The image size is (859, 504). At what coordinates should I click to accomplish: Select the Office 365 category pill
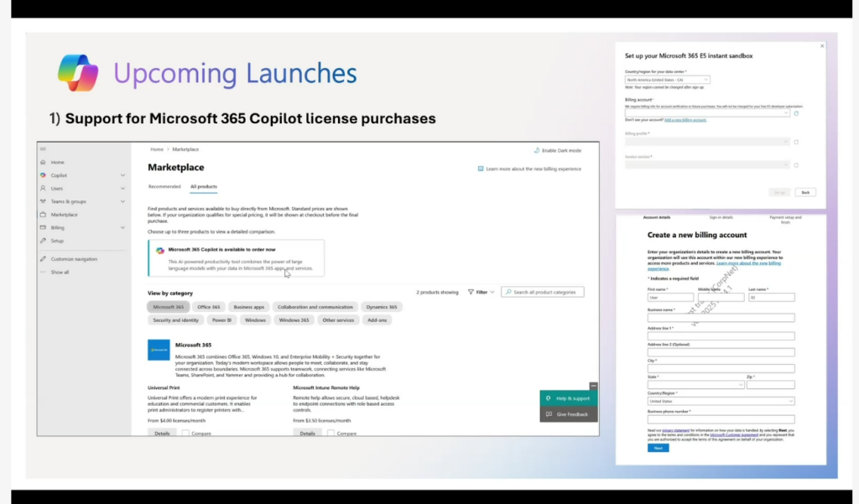pos(208,307)
